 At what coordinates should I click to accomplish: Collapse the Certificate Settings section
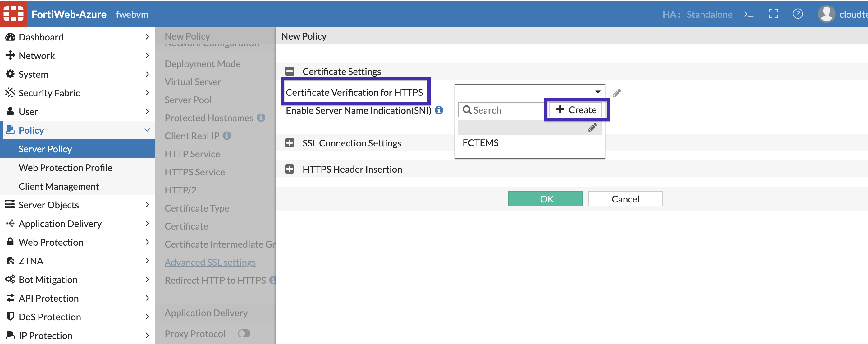tap(290, 71)
